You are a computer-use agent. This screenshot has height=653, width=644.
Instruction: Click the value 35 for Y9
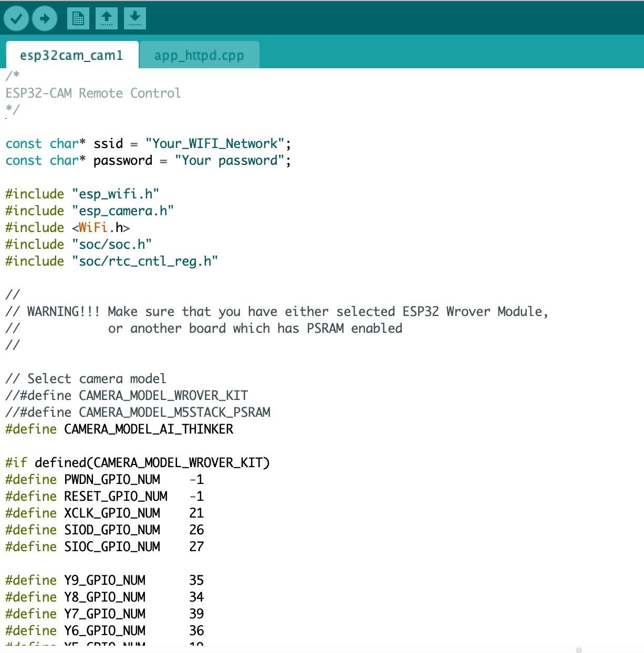[x=196, y=580]
